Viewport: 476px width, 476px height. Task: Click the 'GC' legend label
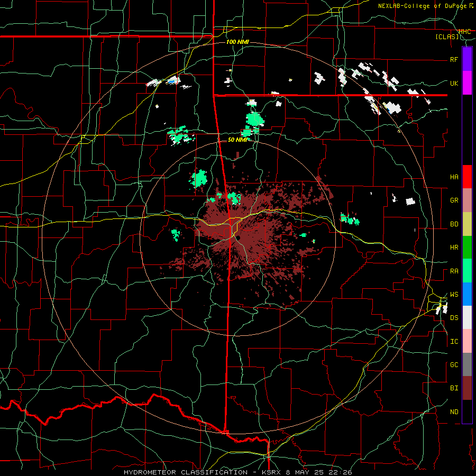pos(454,365)
